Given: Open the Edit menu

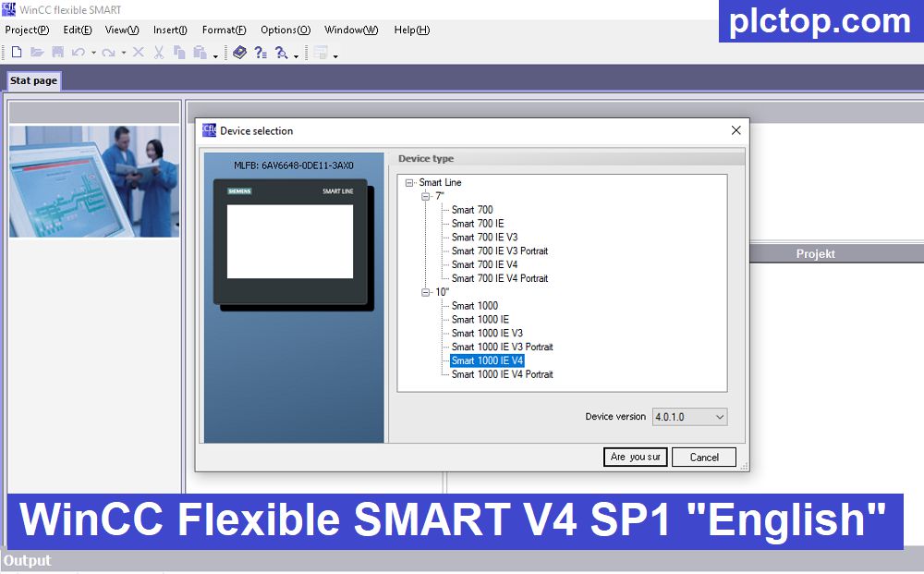Looking at the screenshot, I should 78,30.
